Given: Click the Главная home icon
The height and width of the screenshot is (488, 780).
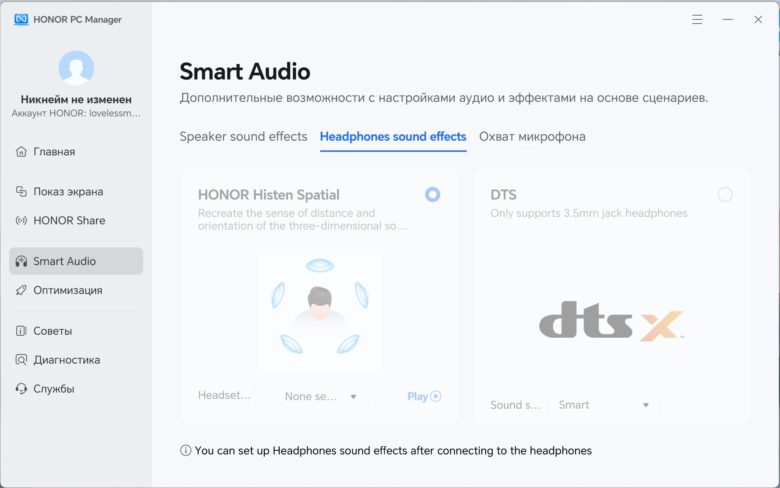Looking at the screenshot, I should pyautogui.click(x=21, y=151).
